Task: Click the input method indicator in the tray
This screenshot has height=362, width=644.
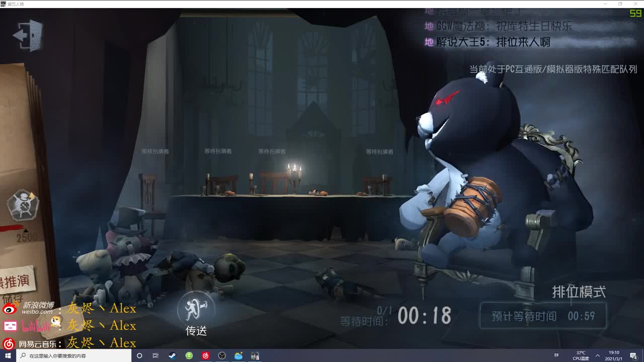Action: tap(556, 355)
